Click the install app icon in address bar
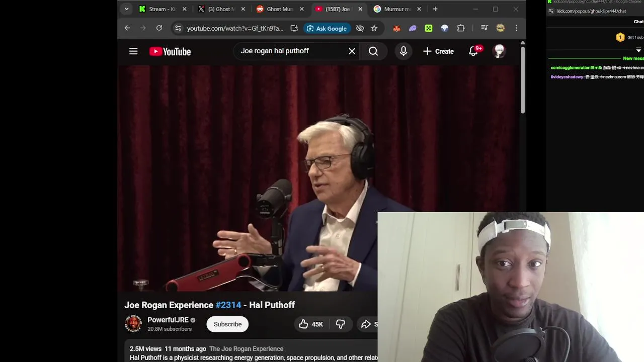 pos(294,28)
